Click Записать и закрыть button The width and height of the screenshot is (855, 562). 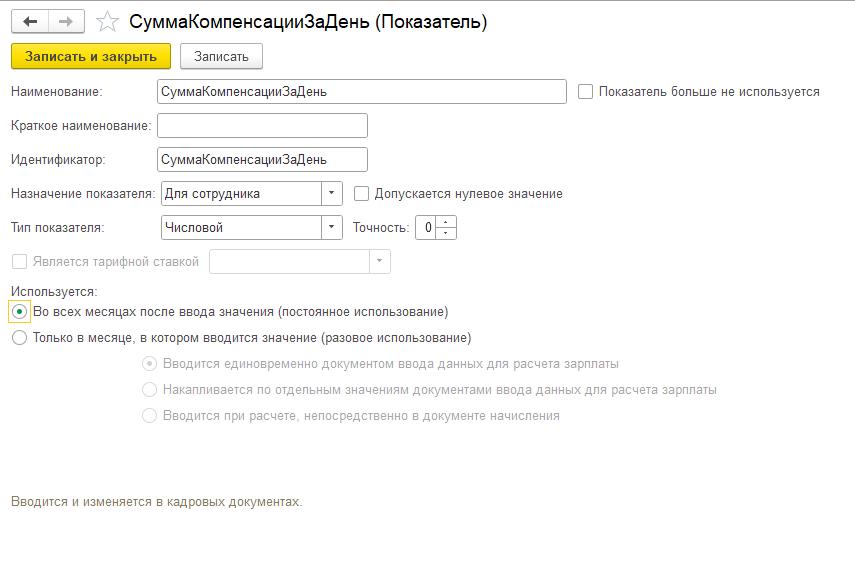91,56
